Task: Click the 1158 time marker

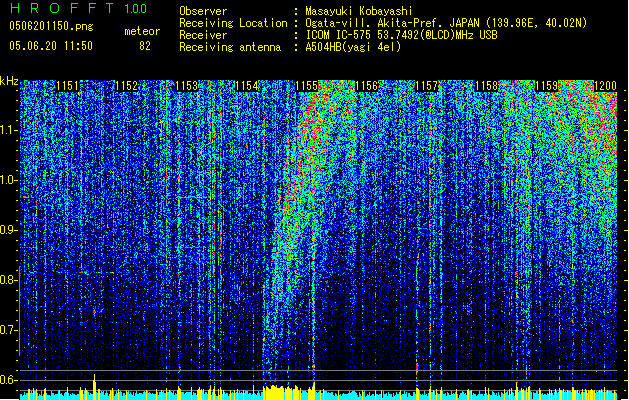Action: coord(487,86)
